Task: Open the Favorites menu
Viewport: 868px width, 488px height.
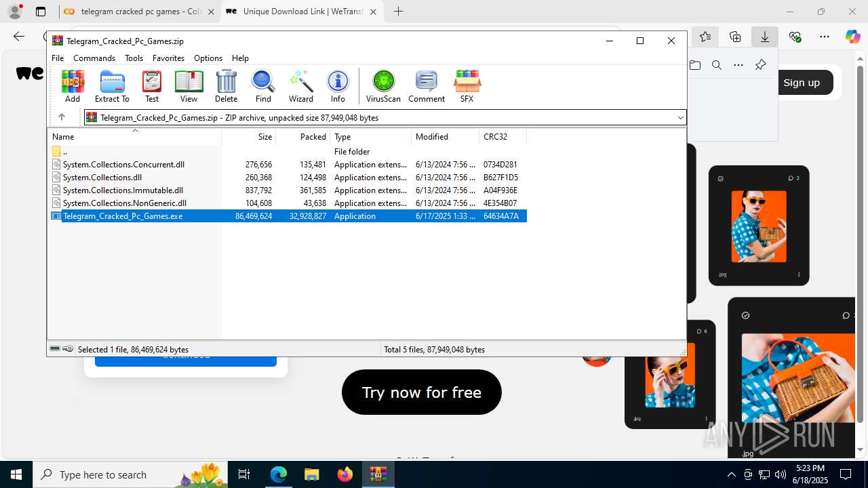Action: 168,58
